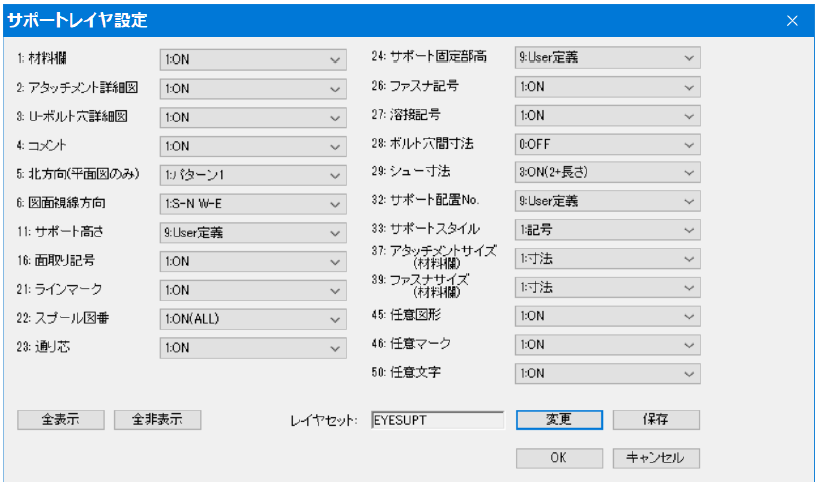Click the 変更 button
Image resolution: width=817 pixels, height=486 pixels.
point(559,419)
